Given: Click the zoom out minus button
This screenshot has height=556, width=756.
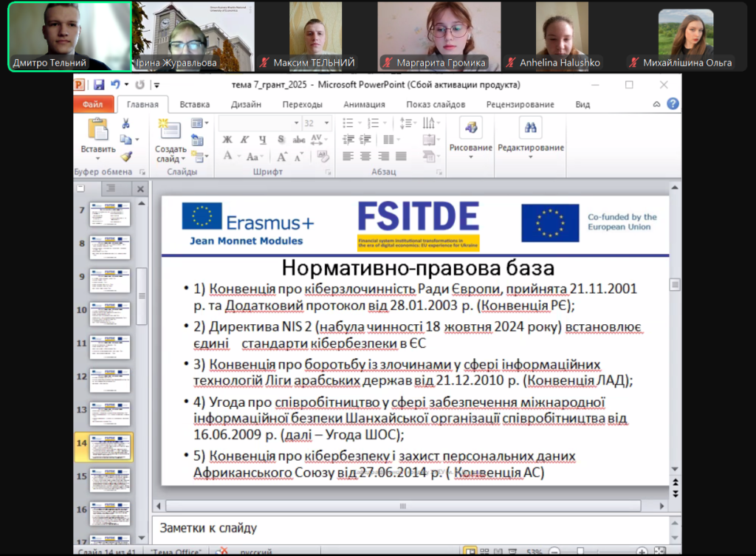Looking at the screenshot, I should [554, 551].
